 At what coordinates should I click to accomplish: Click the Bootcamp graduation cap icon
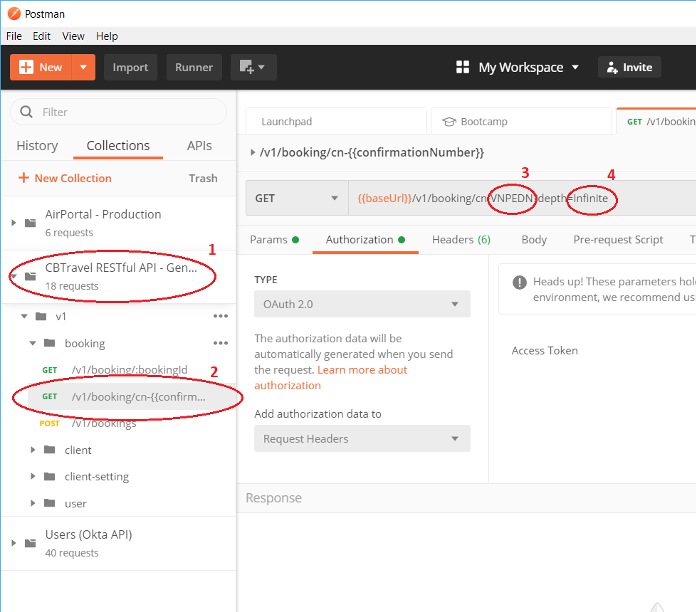449,122
